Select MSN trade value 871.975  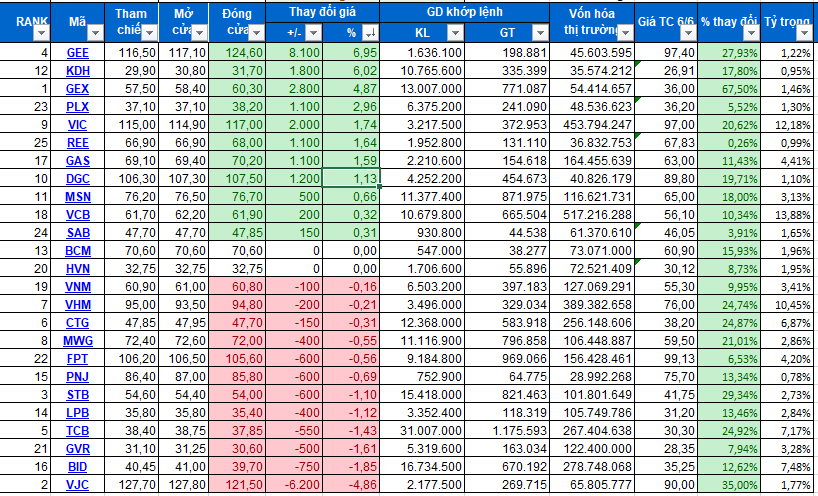507,197
